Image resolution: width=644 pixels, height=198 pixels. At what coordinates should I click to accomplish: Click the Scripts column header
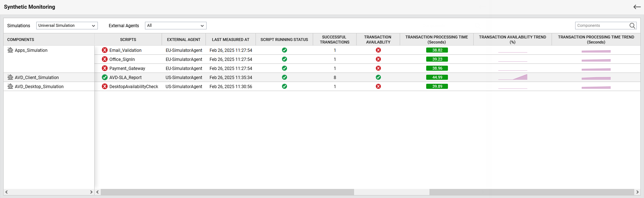[x=128, y=40]
